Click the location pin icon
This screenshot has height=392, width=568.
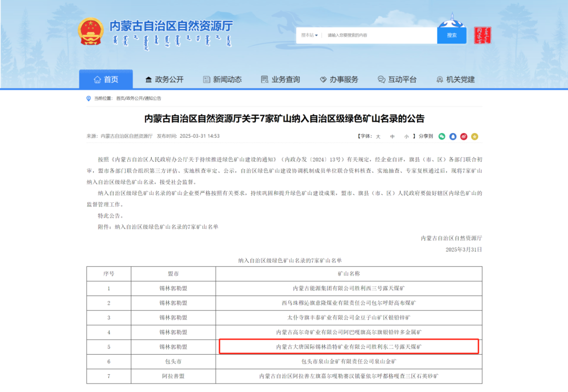[88, 98]
